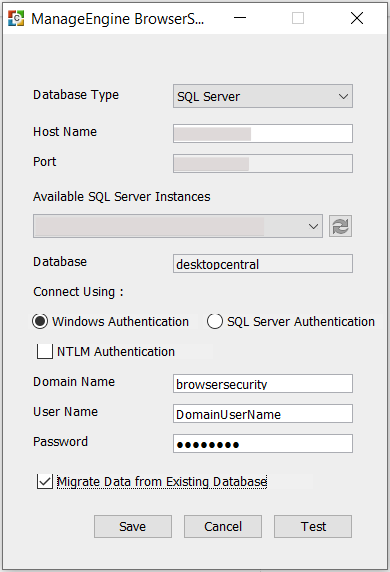Image resolution: width=390 pixels, height=572 pixels.
Task: Click the Host Name input field
Action: [x=263, y=134]
